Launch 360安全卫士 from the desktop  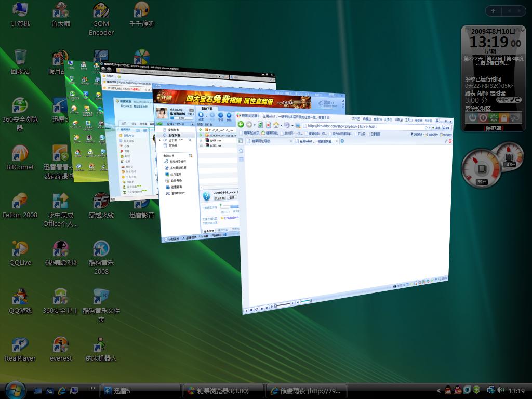pos(61,301)
